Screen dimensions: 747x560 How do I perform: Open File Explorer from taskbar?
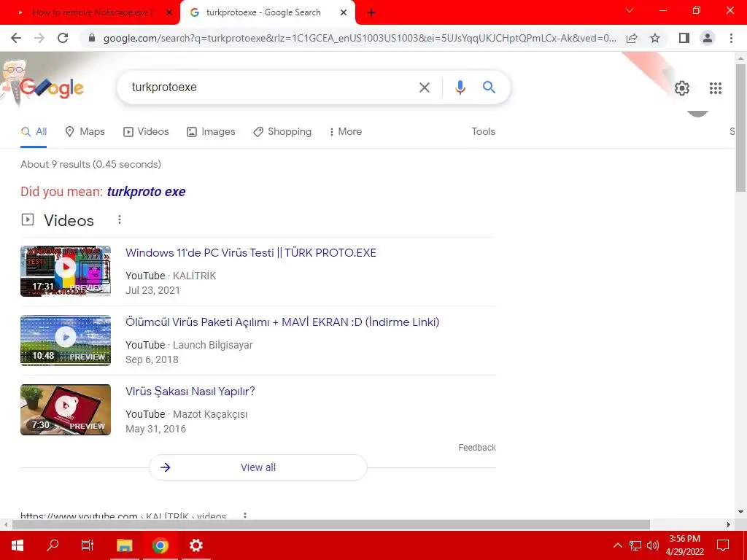tap(124, 545)
